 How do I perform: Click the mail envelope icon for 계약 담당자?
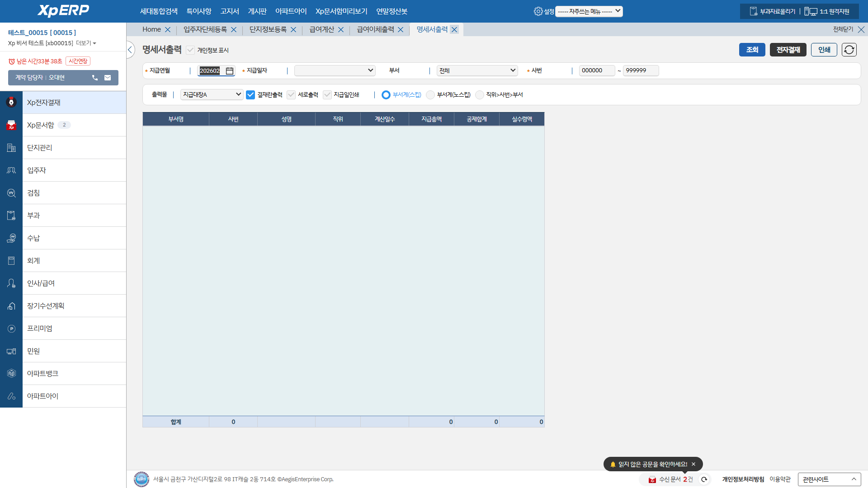(x=108, y=78)
